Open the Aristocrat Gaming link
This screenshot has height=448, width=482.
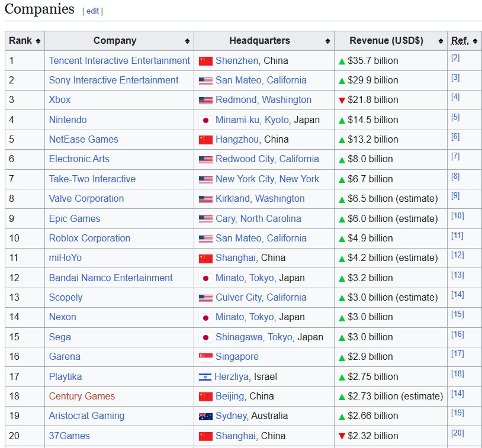pos(86,415)
